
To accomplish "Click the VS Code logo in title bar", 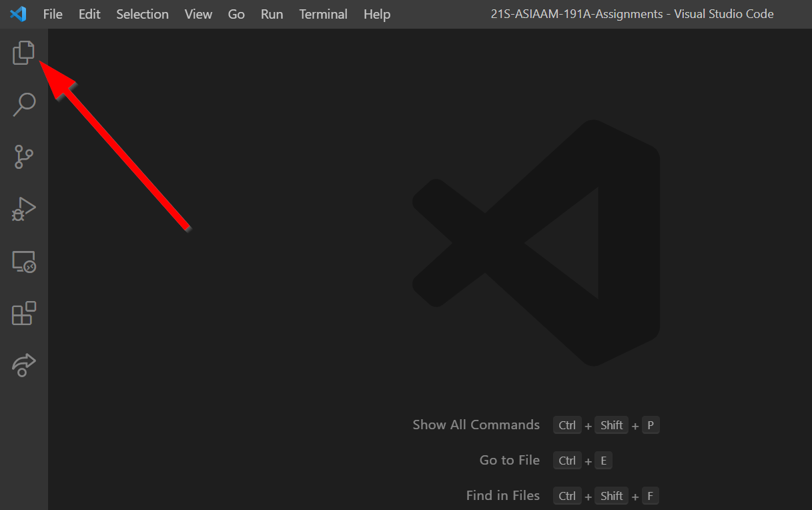I will point(18,14).
